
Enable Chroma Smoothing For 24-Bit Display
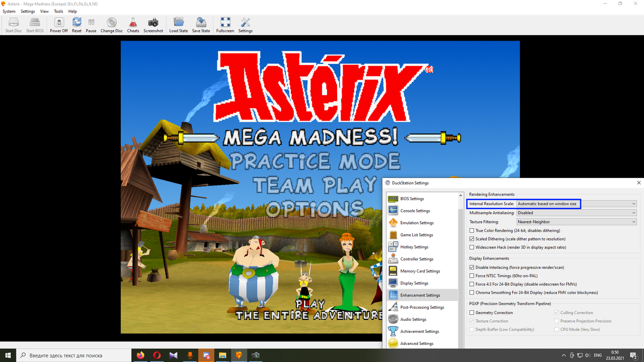pyautogui.click(x=472, y=292)
